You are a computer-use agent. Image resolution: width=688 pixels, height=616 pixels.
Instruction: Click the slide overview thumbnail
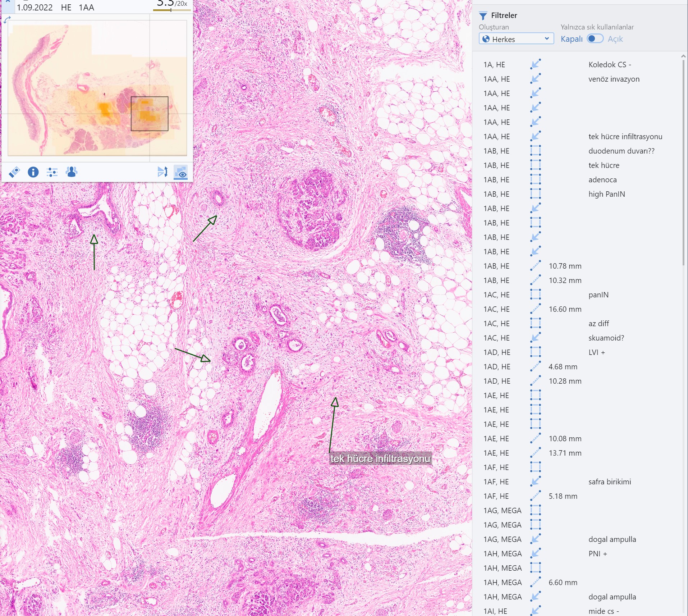pos(97,88)
